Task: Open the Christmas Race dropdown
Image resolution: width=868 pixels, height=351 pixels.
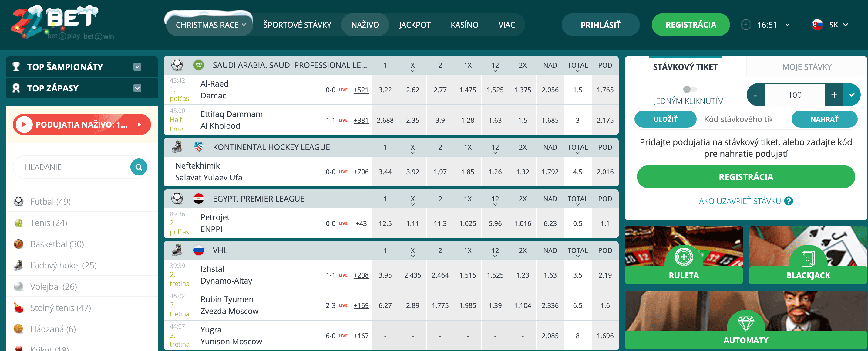Action: (210, 25)
